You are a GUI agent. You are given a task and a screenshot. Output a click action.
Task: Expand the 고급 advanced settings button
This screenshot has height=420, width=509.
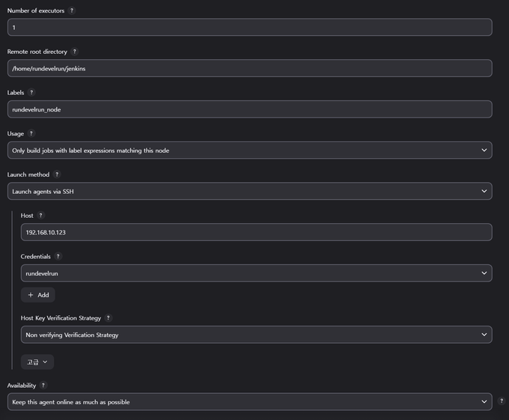[37, 362]
